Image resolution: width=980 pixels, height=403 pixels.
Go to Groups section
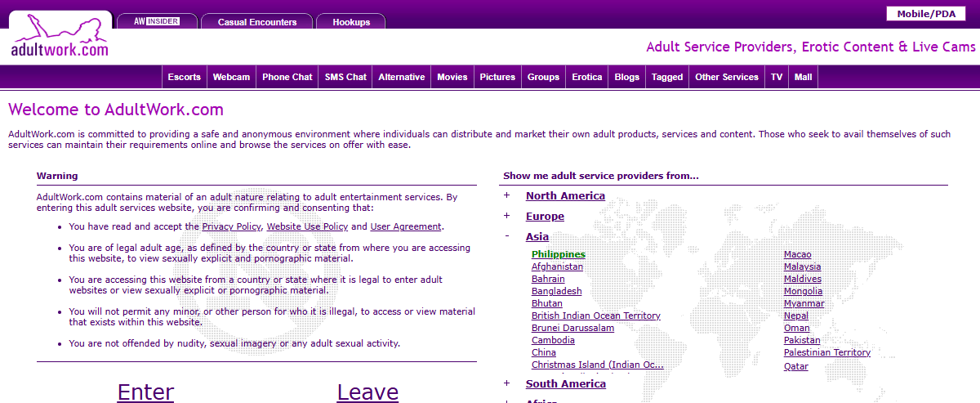(x=543, y=77)
